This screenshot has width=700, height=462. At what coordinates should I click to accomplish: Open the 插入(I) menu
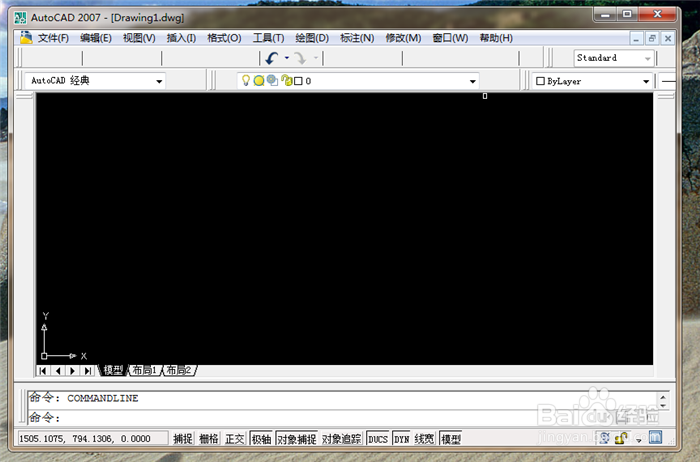[x=181, y=38]
